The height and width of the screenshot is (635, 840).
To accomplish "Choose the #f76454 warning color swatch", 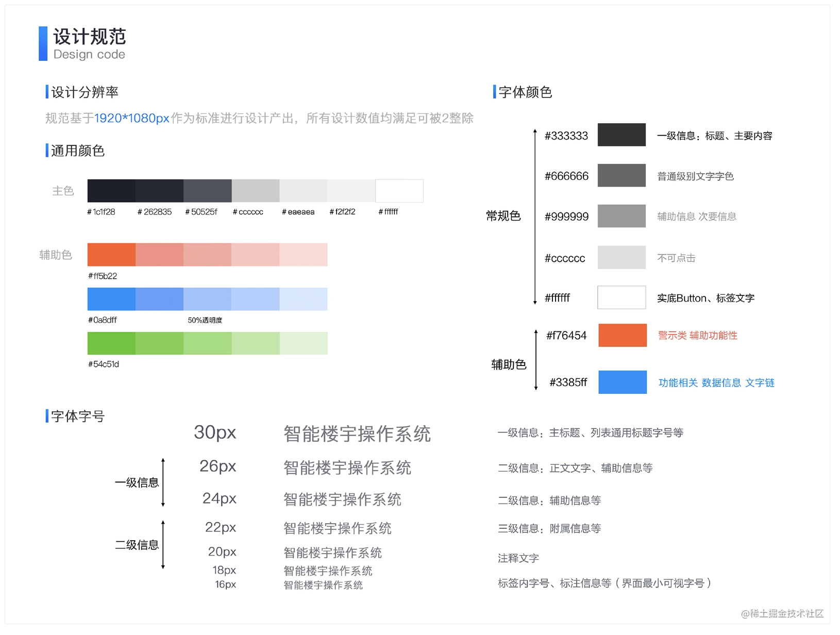I will pos(623,335).
